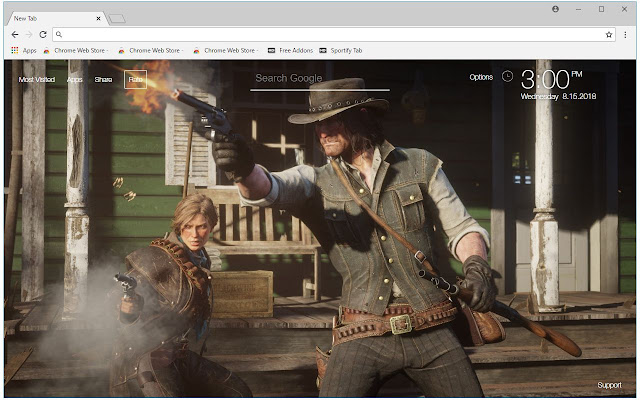Click the Wednesday 8.15.2018 date text
The width and height of the screenshot is (640, 400).
[x=558, y=96]
